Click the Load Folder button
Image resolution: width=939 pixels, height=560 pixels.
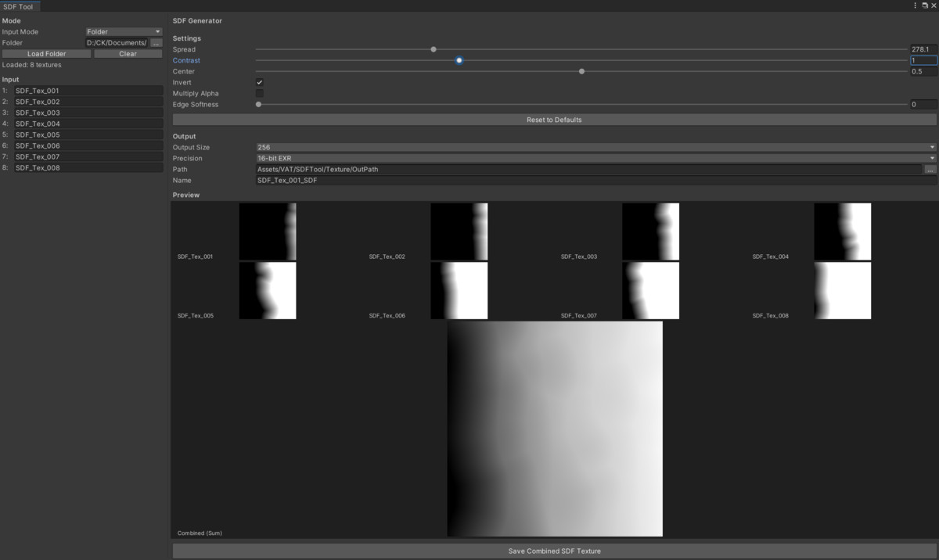point(46,54)
